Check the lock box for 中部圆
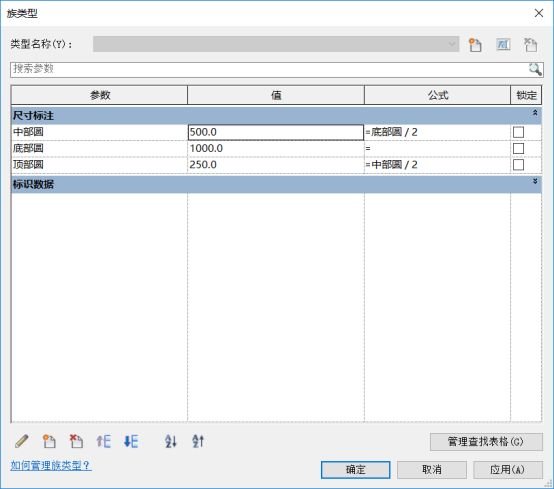The height and width of the screenshot is (489, 554). pos(518,132)
